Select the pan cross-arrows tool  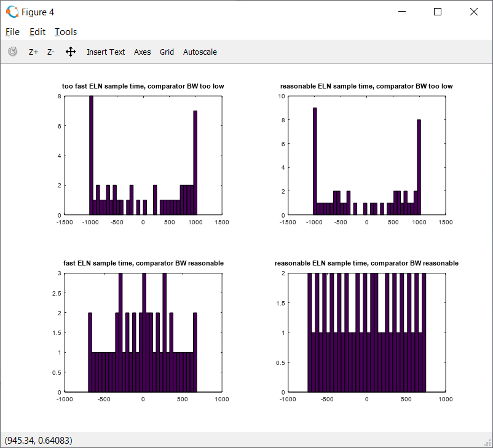tap(71, 52)
